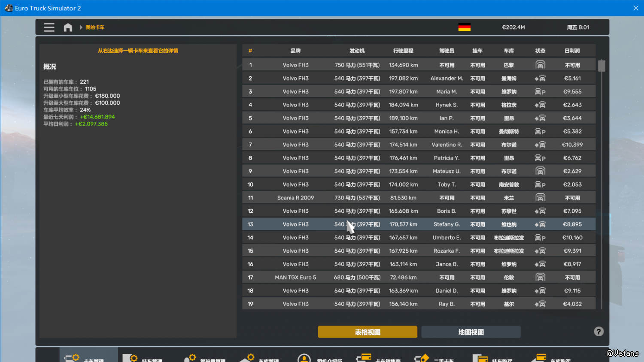Sort by 状态 column header
Viewport: 644px width, 362px height.
540,51
